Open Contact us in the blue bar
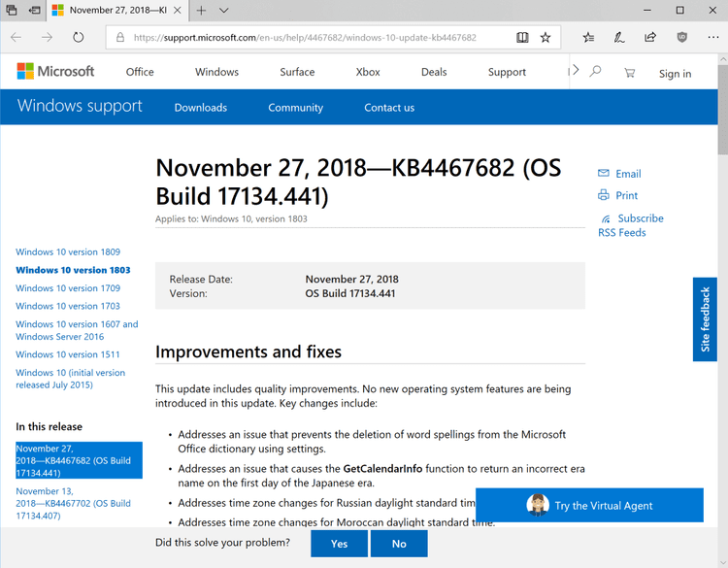Image resolution: width=728 pixels, height=568 pixels. 389,107
